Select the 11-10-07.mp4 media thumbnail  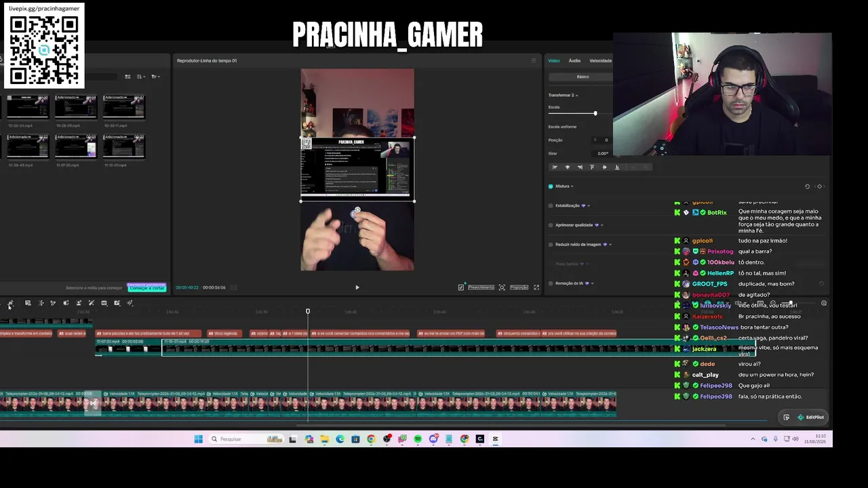pos(124,146)
